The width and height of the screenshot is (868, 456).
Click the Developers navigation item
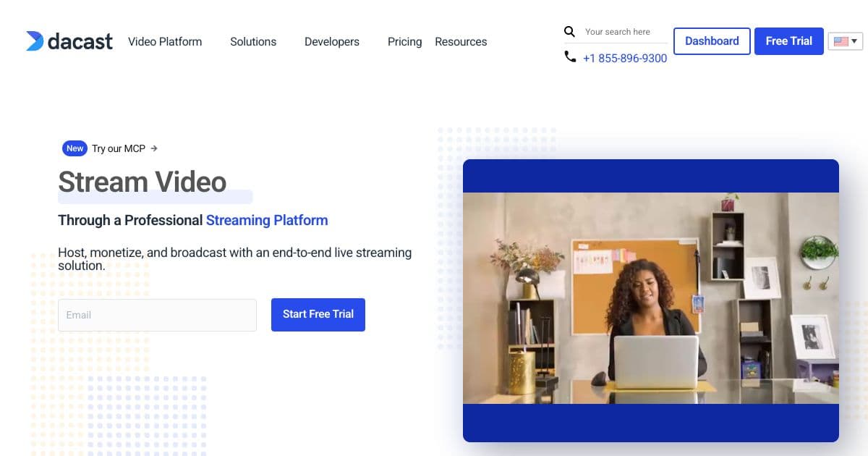click(331, 42)
